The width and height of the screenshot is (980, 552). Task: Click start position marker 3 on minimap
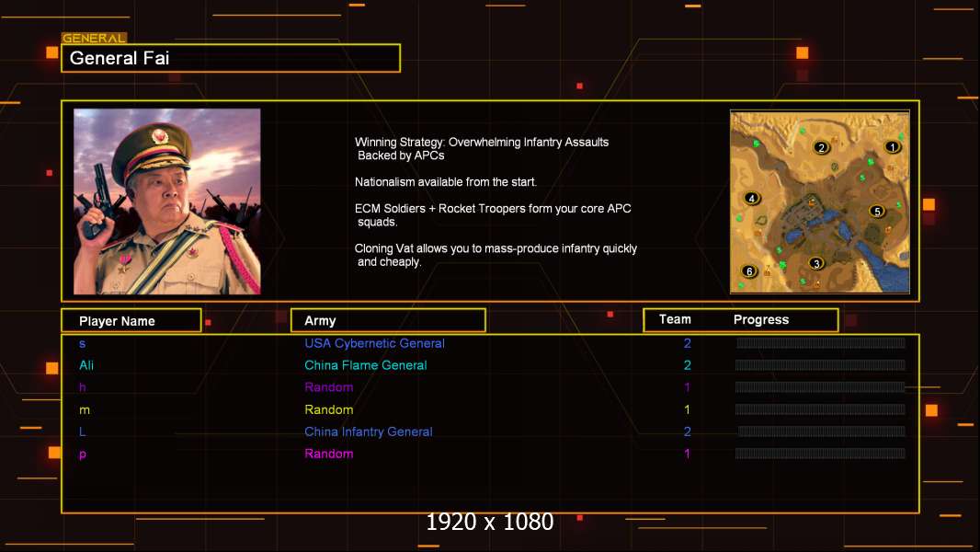tap(815, 263)
